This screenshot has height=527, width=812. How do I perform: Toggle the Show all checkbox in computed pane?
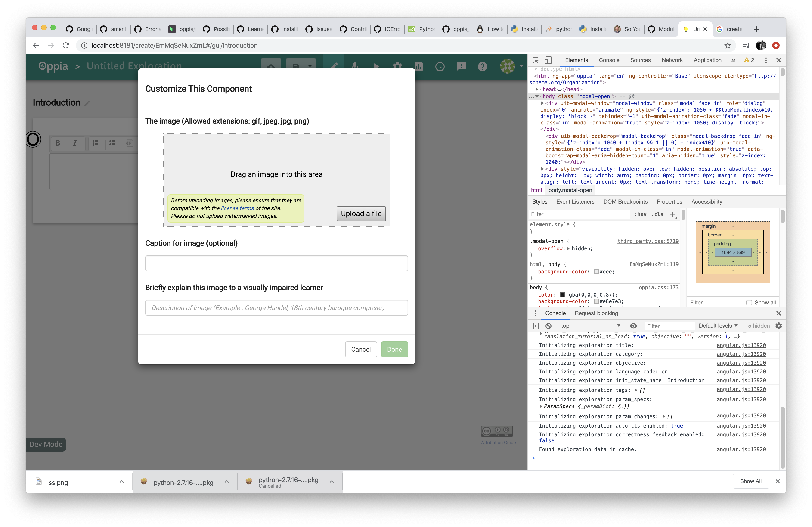pyautogui.click(x=749, y=303)
